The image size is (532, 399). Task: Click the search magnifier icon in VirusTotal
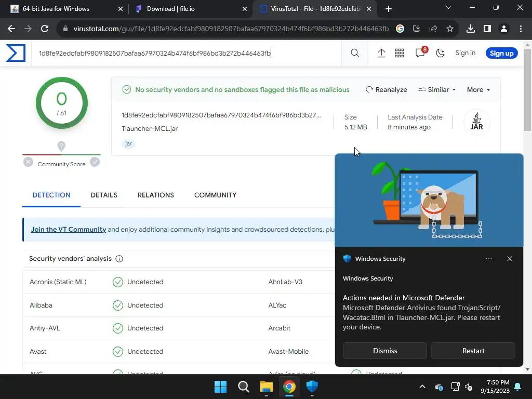[x=355, y=53]
